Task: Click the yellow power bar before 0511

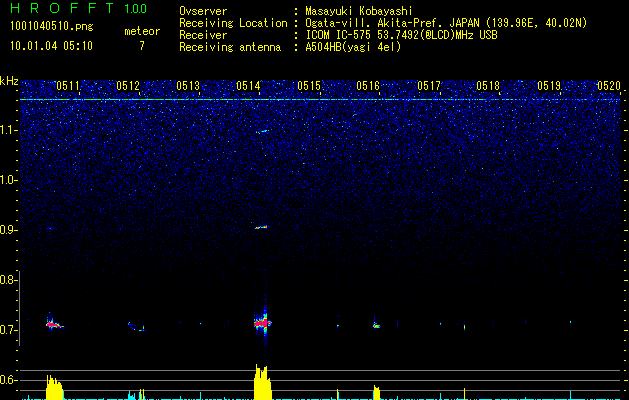Action: (55, 387)
